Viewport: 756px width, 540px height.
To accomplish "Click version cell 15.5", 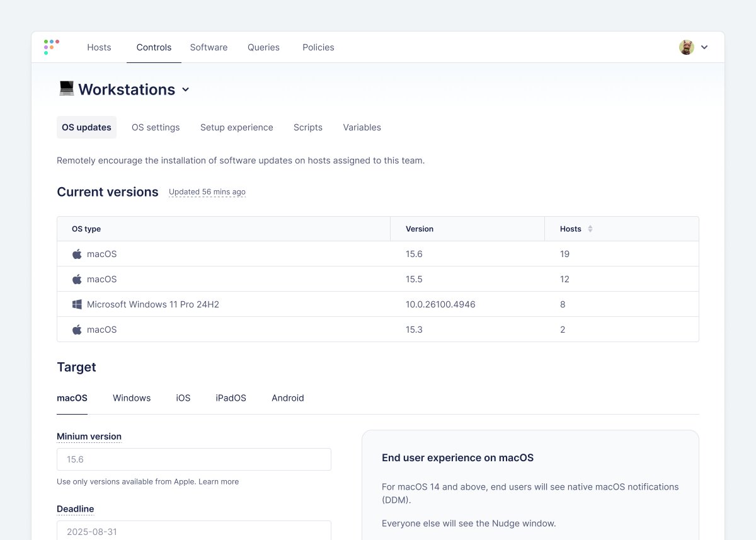I will coord(414,279).
